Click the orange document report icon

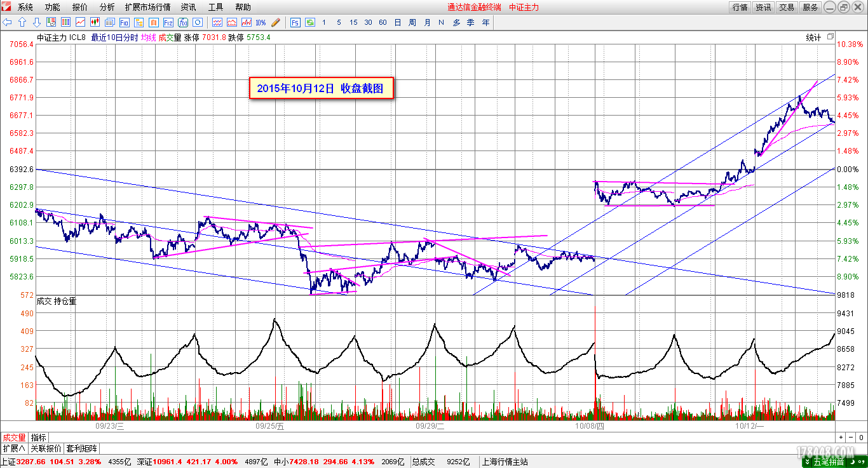(153, 22)
